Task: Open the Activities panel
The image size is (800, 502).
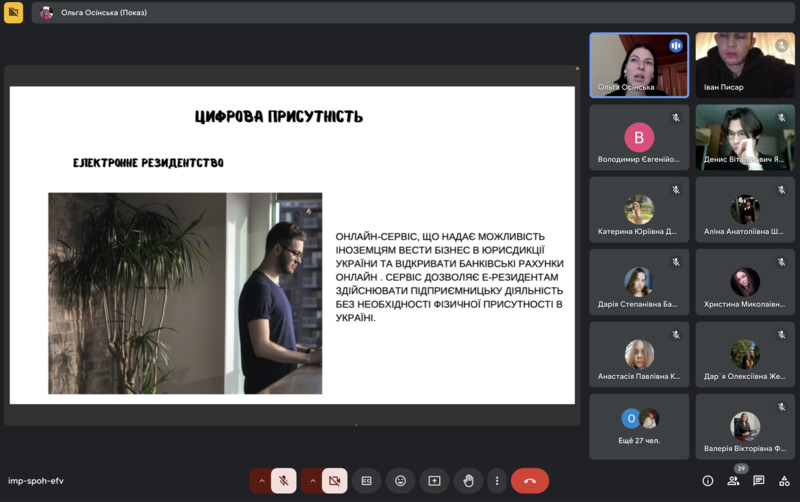Action: pyautogui.click(x=784, y=481)
